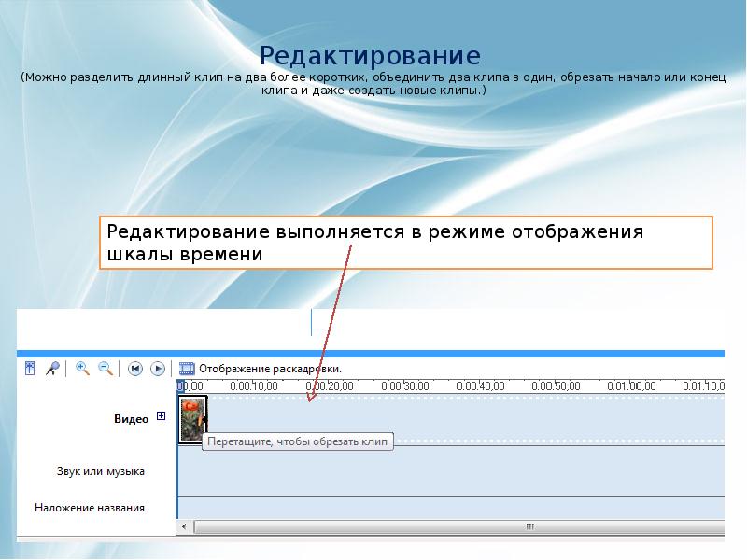Click the playhead at timeline start
The image size is (747, 560).
point(180,385)
